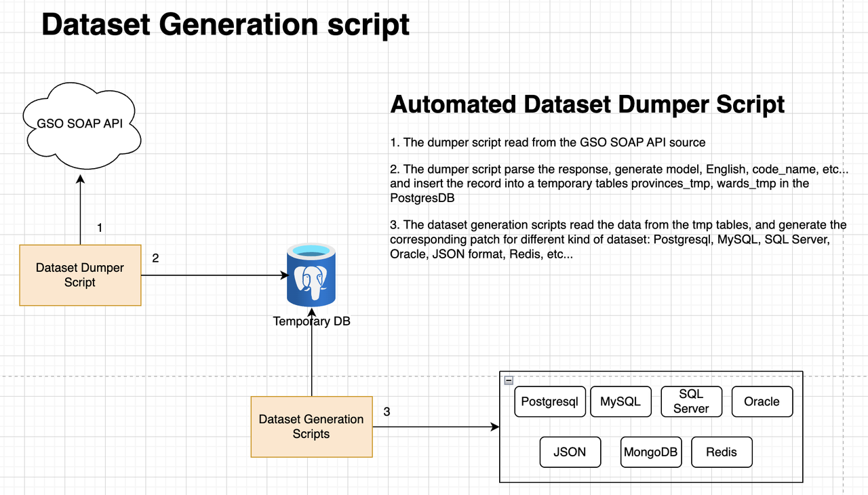
Task: Select the PostgreSQL elephant database icon
Action: pyautogui.click(x=311, y=277)
